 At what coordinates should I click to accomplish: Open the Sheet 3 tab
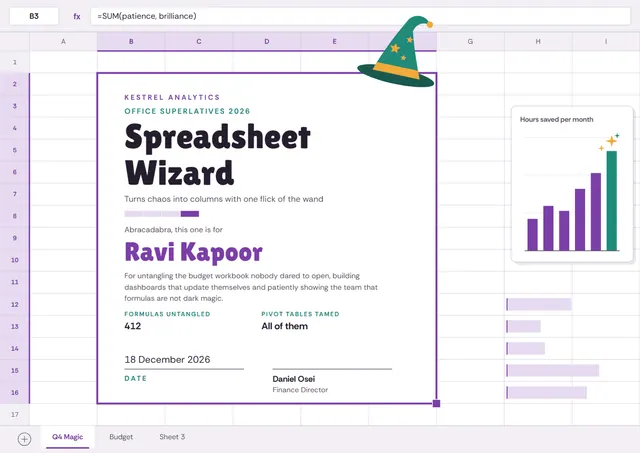tap(172, 437)
